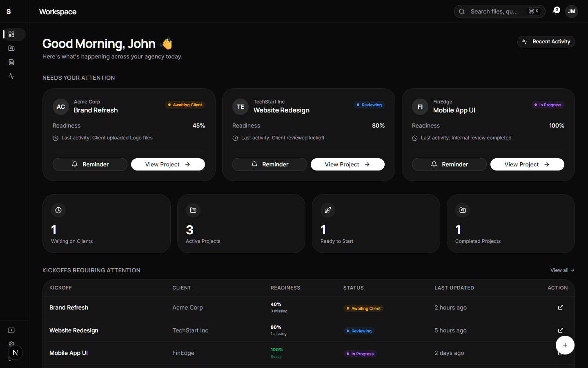The image size is (588, 368).
Task: View Project for Mobile App UI
Action: click(527, 164)
